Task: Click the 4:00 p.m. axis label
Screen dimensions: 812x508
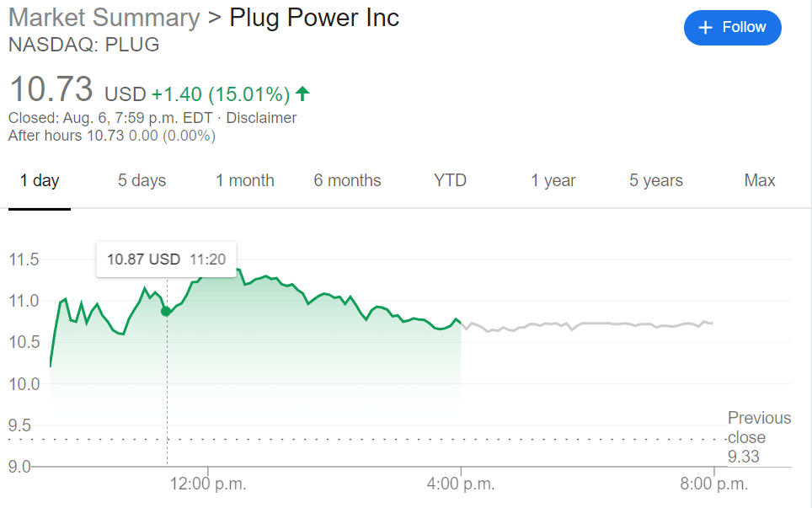Action: pos(461,484)
